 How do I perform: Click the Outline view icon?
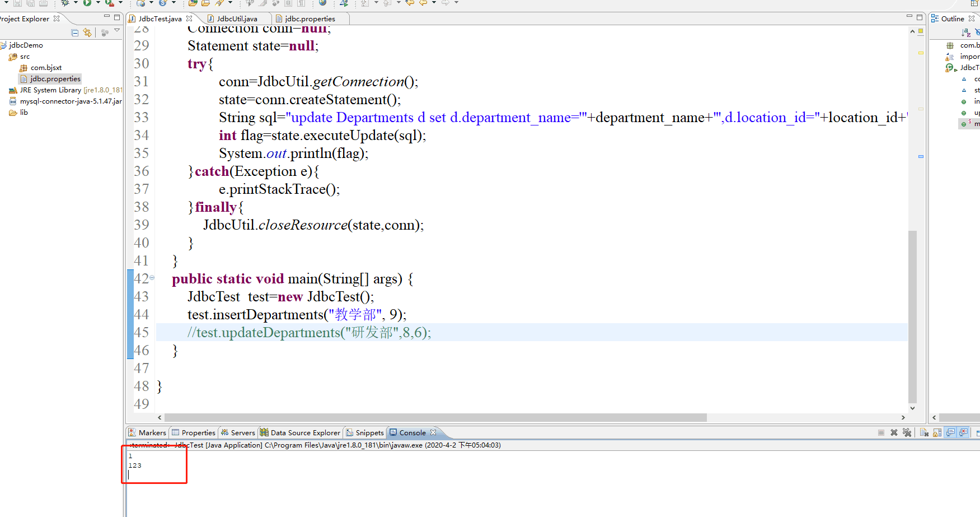coord(935,18)
